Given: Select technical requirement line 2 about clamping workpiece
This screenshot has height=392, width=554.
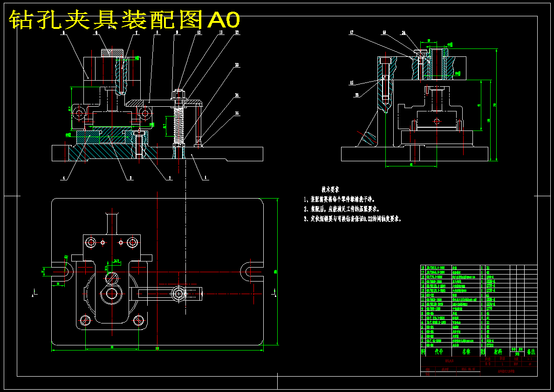Looking at the screenshot, I should pyautogui.click(x=342, y=209).
